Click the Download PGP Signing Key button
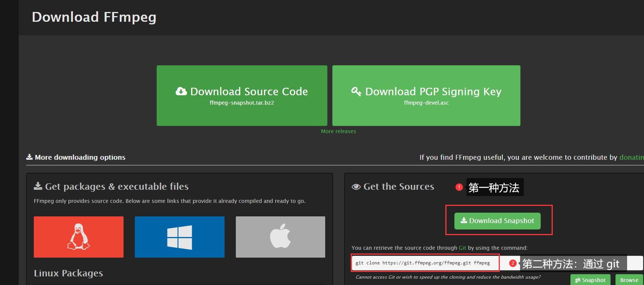 point(426,96)
